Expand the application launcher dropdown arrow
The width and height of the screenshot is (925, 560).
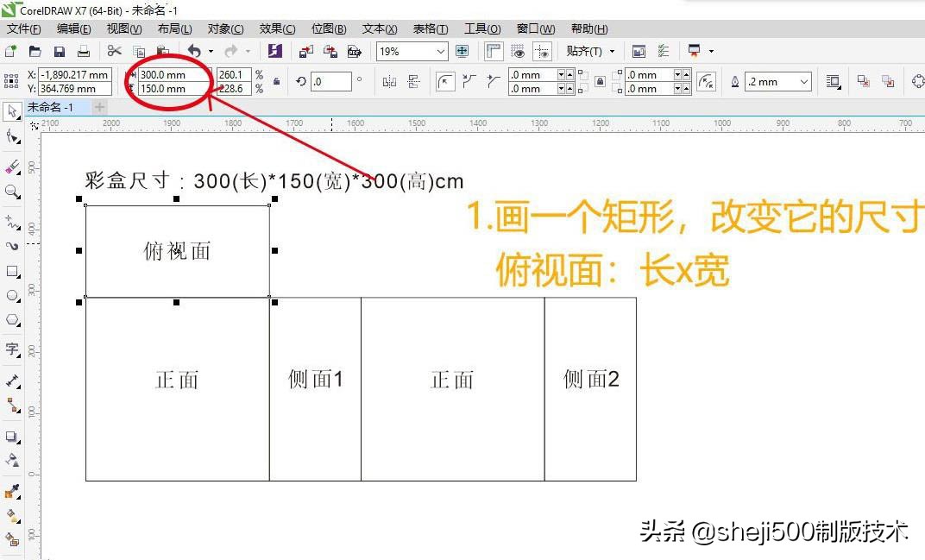[711, 51]
